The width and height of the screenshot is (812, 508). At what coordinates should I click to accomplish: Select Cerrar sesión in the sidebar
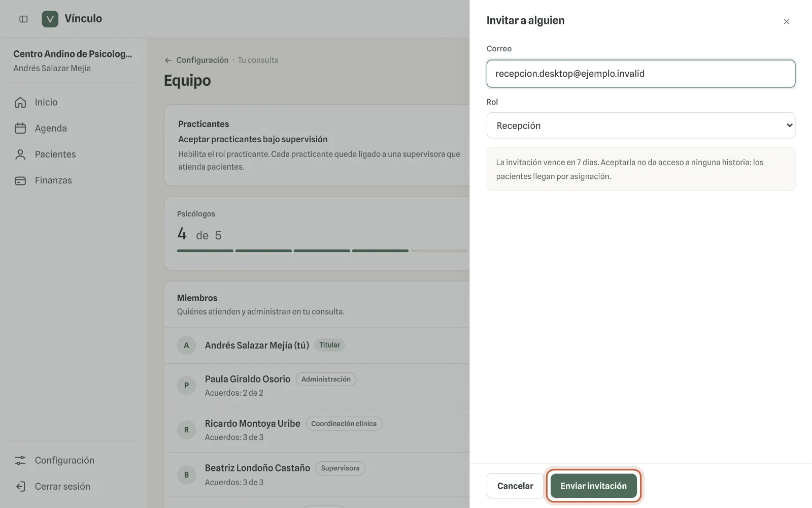62,486
